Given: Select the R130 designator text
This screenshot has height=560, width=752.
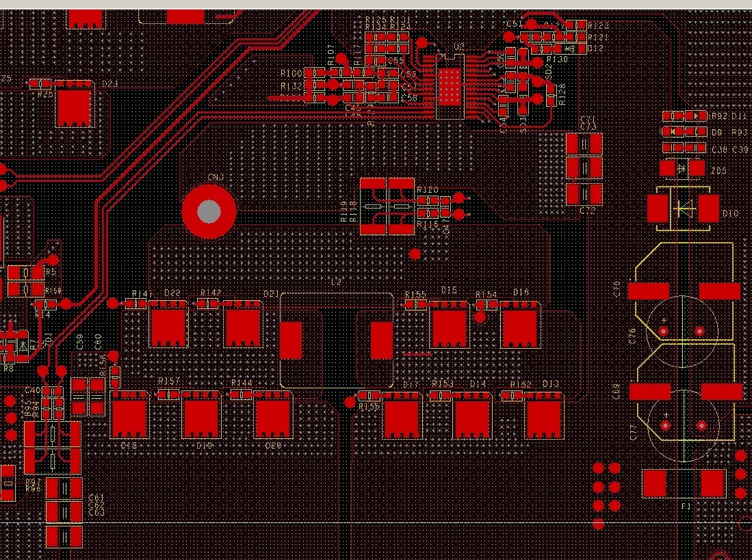Looking at the screenshot, I should [x=557, y=59].
